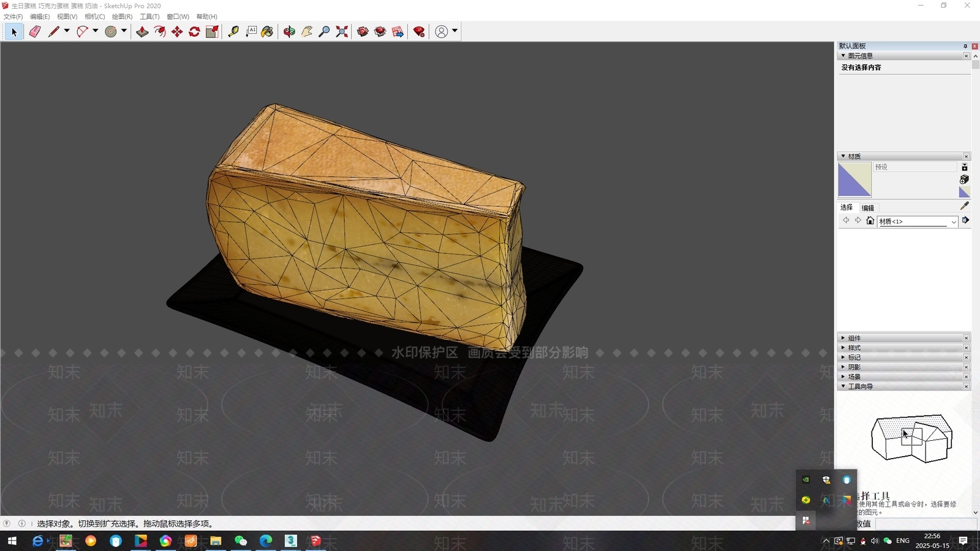This screenshot has height=551, width=980.
Task: Expand the 场景 panel
Action: tap(843, 377)
